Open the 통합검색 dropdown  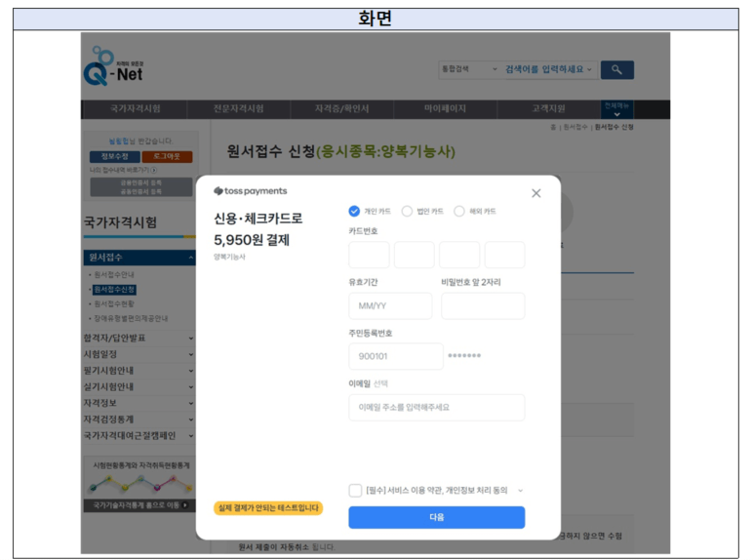(x=469, y=69)
